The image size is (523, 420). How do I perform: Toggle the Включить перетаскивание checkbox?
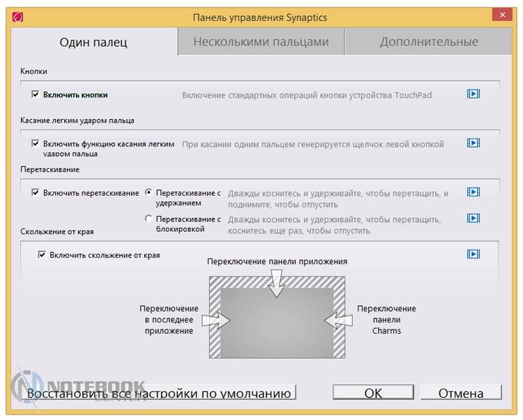(36, 192)
